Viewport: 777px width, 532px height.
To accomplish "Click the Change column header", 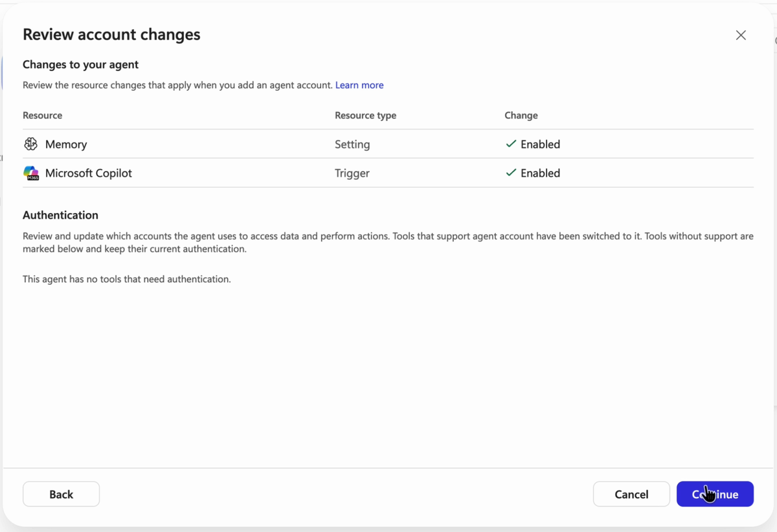I will pyautogui.click(x=521, y=115).
